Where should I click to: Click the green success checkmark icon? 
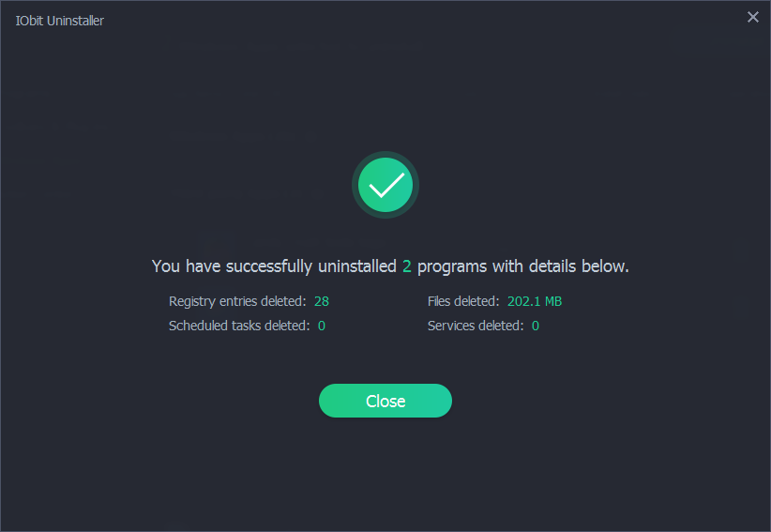pyautogui.click(x=385, y=186)
